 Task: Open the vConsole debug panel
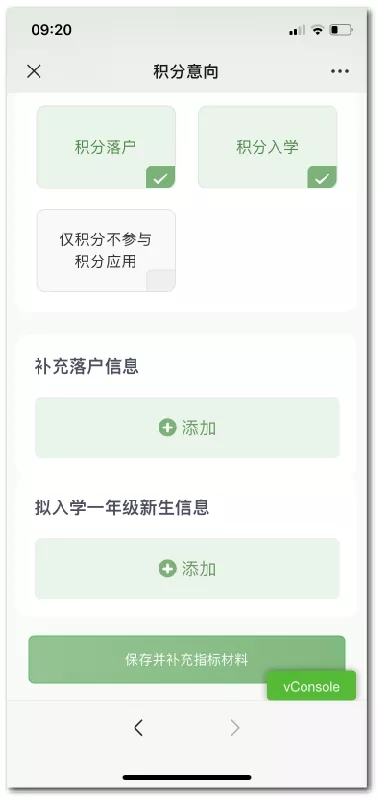(x=311, y=686)
